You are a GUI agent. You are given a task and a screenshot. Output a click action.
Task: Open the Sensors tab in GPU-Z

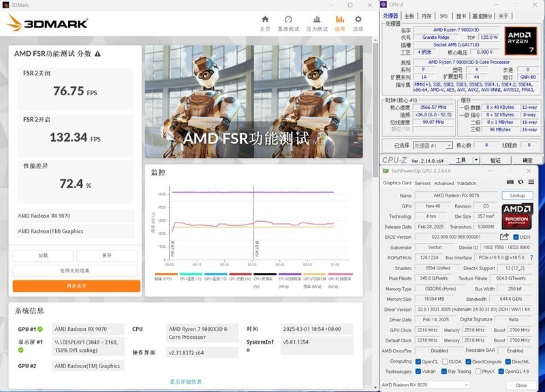click(x=423, y=183)
